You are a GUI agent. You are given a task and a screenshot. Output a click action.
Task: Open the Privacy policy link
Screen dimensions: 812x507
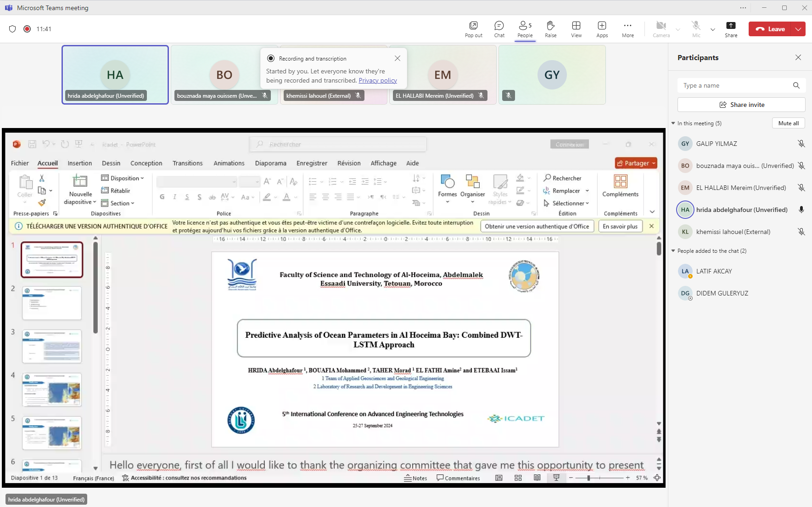pyautogui.click(x=377, y=80)
